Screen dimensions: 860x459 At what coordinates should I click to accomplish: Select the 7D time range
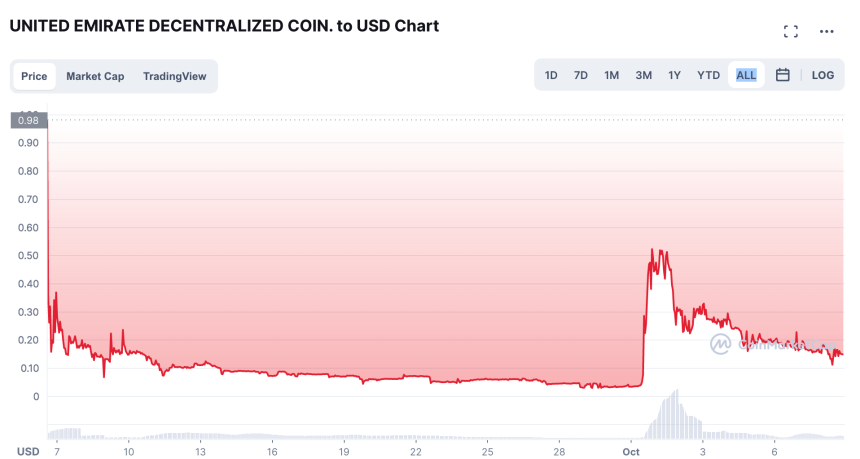pyautogui.click(x=580, y=75)
